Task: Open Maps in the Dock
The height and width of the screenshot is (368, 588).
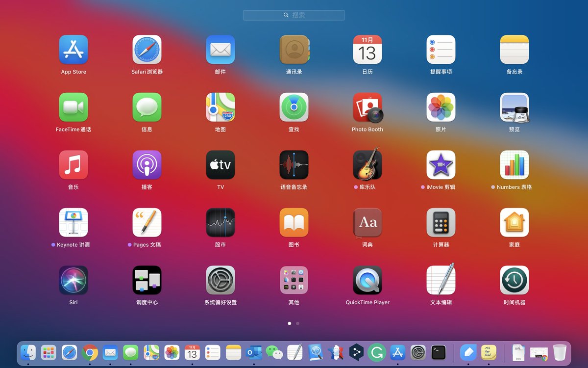Action: coord(151,352)
